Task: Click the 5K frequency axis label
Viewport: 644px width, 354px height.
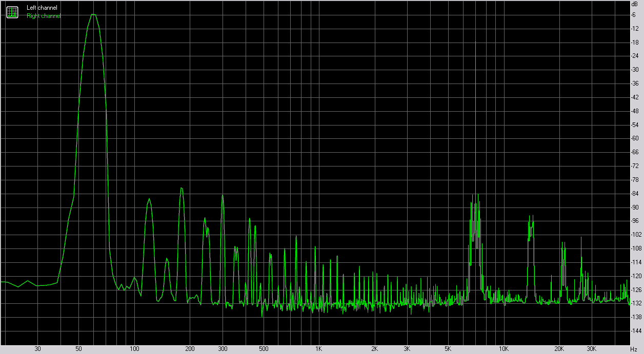Action: (448, 349)
